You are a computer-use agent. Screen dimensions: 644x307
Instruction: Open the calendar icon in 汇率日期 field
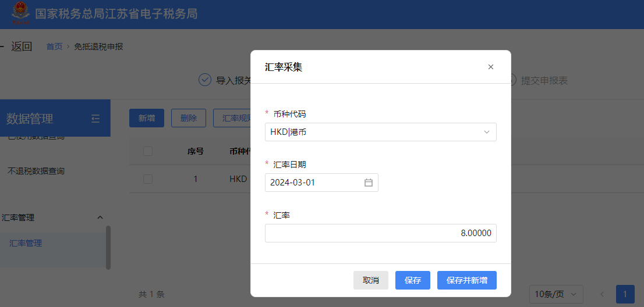click(368, 183)
